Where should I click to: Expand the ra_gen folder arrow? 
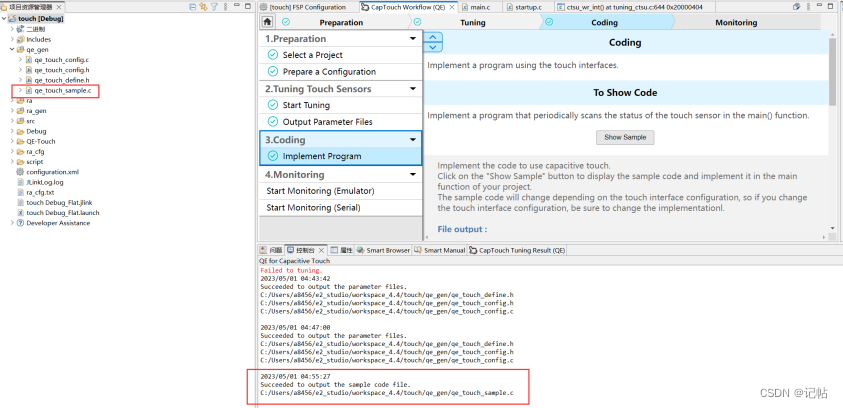point(12,111)
